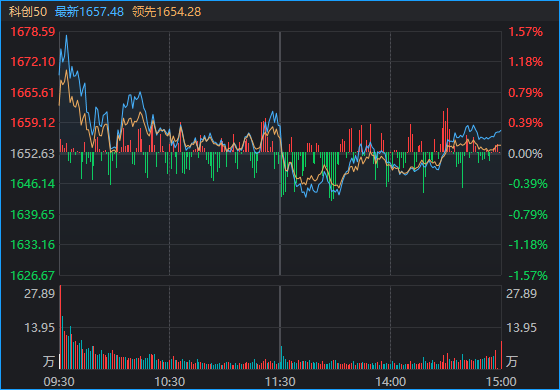Image resolution: width=560 pixels, height=390 pixels.
Task: Click the 1659.12 price axis label
Action: click(33, 123)
